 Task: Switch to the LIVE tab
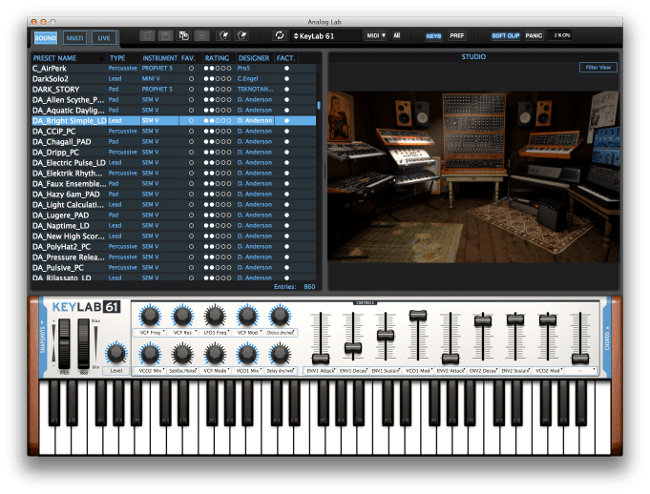coord(104,38)
